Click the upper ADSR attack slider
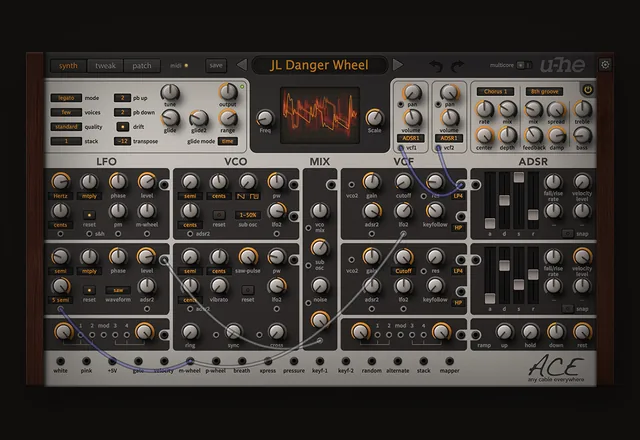The height and width of the screenshot is (440, 640). (x=490, y=223)
